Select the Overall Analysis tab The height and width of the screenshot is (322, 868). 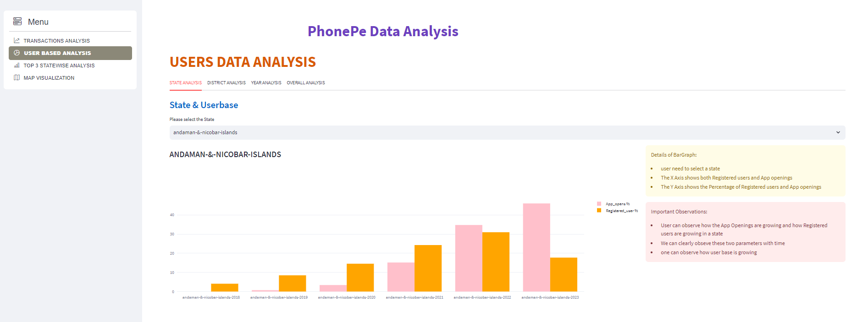pyautogui.click(x=305, y=82)
